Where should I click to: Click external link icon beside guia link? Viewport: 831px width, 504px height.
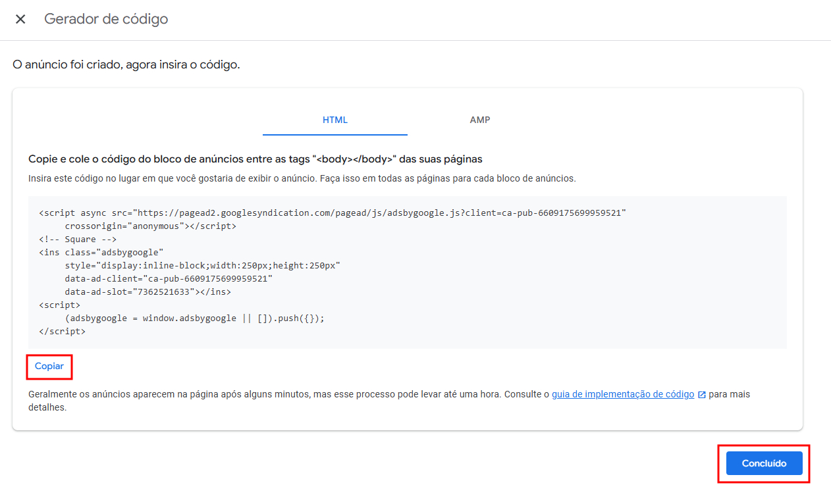click(x=702, y=395)
